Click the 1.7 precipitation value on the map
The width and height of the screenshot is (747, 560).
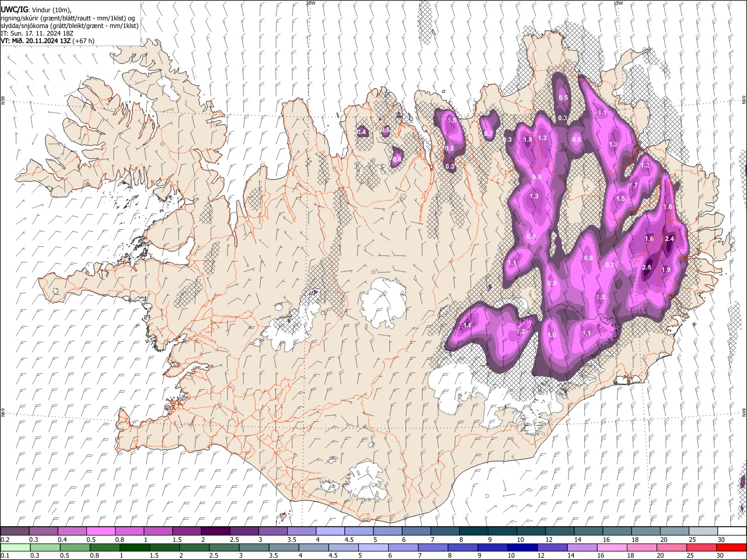pos(633,185)
